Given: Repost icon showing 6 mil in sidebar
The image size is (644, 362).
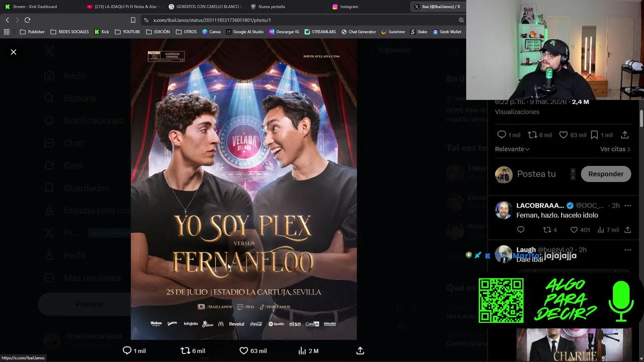Looking at the screenshot, I should coord(532,135).
